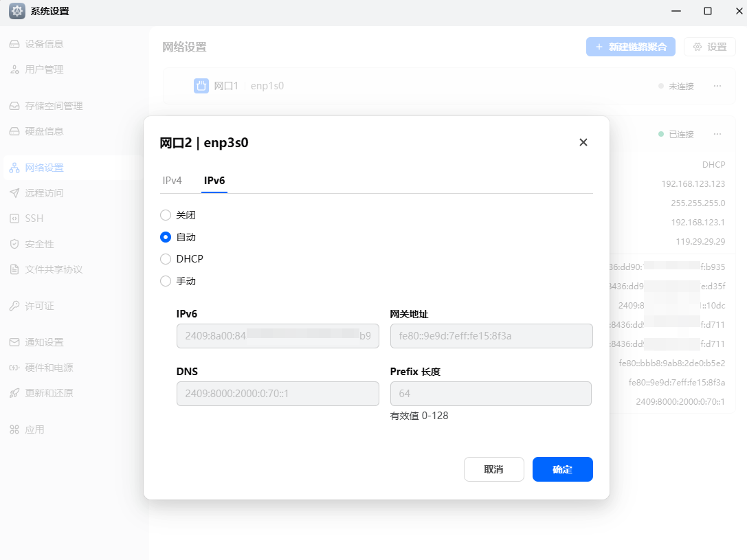Open 远程访问 menu item
Viewport: 747px width, 560px height.
[44, 193]
